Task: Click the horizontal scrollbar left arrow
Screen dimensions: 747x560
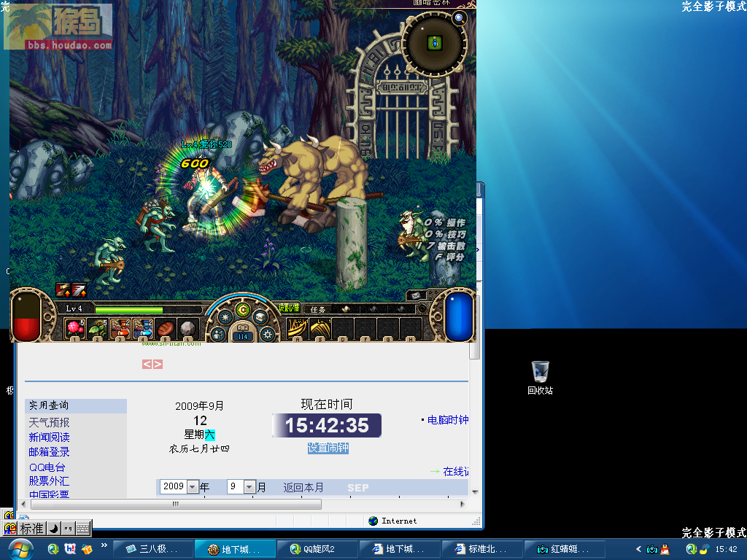Action: coord(24,504)
